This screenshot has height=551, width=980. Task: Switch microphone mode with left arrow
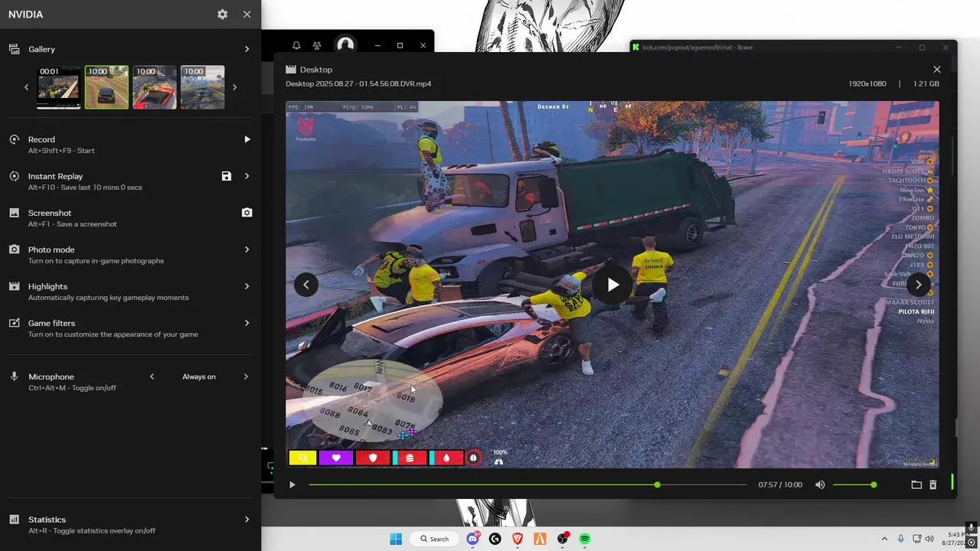tap(152, 377)
